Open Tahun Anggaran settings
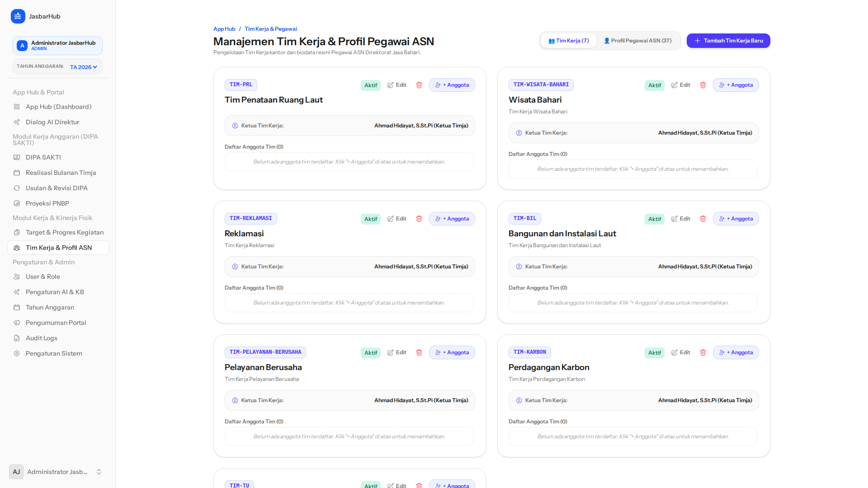The image size is (868, 488). coord(58,307)
